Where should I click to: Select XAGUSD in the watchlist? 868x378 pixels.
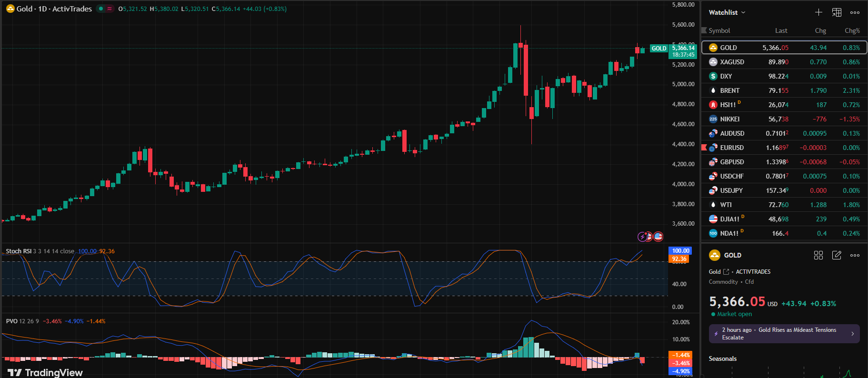pos(732,62)
